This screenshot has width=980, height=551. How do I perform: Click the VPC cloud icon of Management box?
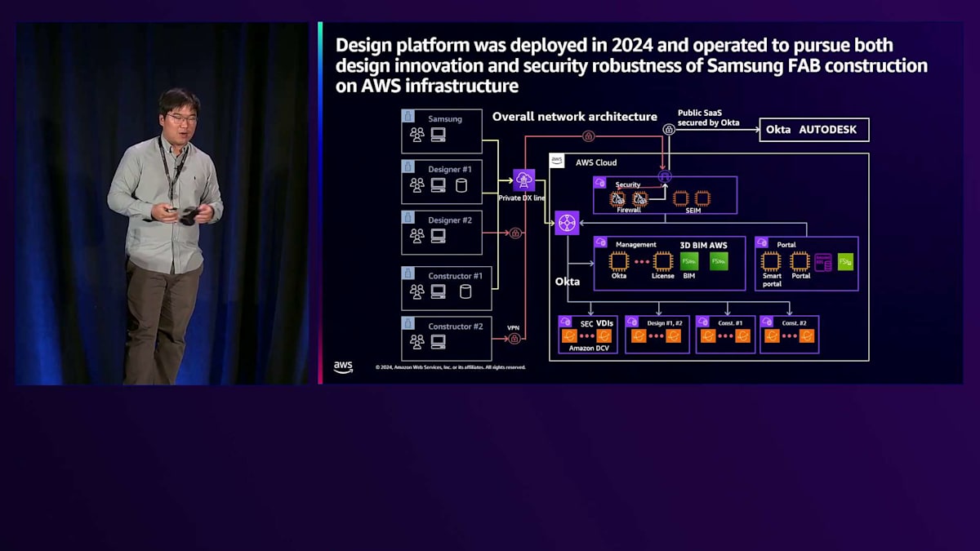(600, 242)
